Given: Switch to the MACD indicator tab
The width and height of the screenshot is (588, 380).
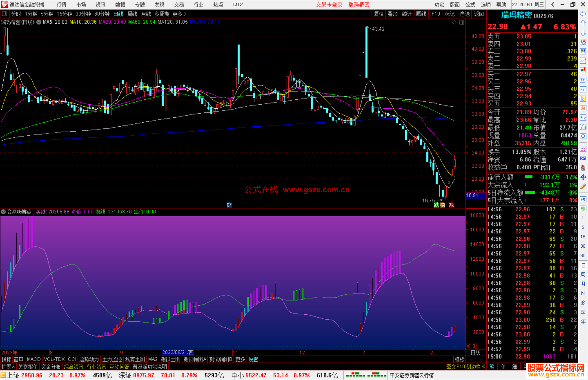Looking at the screenshot, I should point(34,359).
